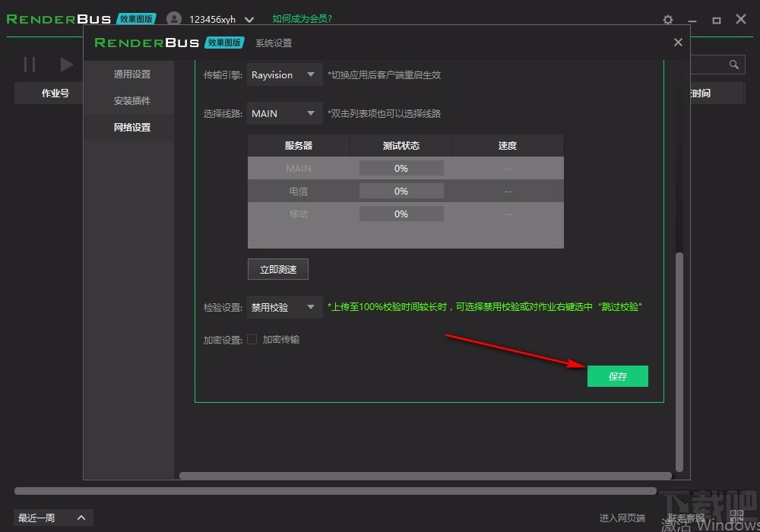Click the pause icon in main toolbar

click(30, 65)
